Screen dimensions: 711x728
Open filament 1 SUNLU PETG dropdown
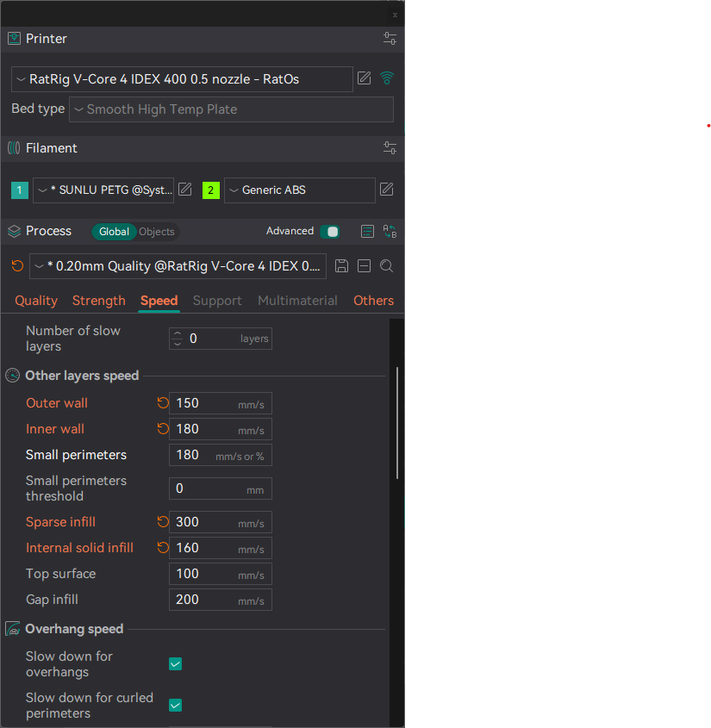(103, 190)
